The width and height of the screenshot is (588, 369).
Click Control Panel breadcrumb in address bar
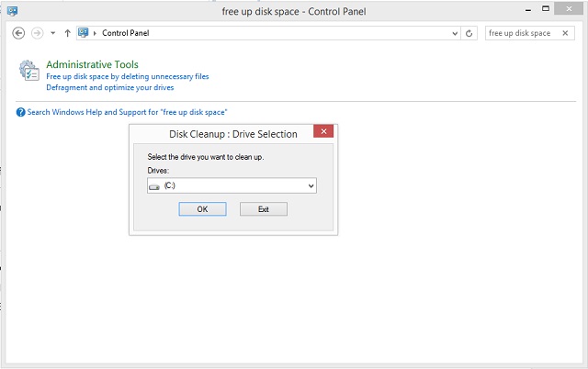tap(126, 33)
